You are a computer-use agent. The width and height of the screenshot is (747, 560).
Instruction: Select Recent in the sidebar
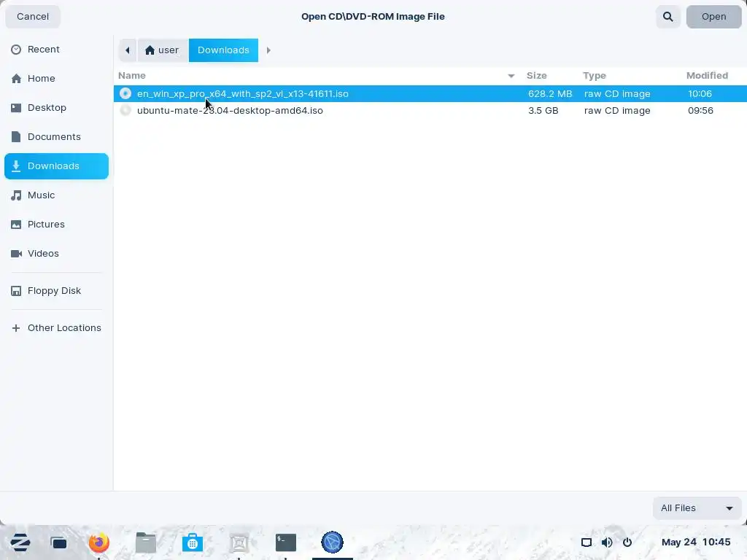coord(56,50)
